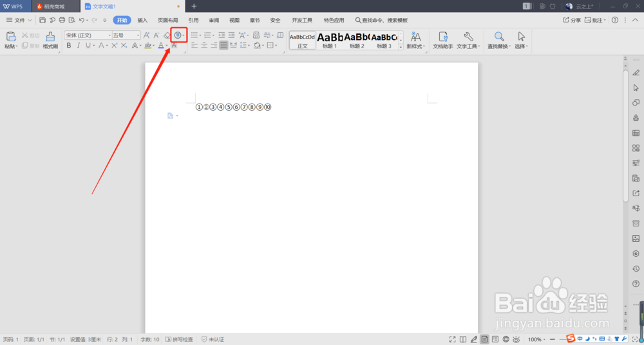This screenshot has width=644, height=345.
Task: Switch to the 引用 tab
Action: [193, 20]
